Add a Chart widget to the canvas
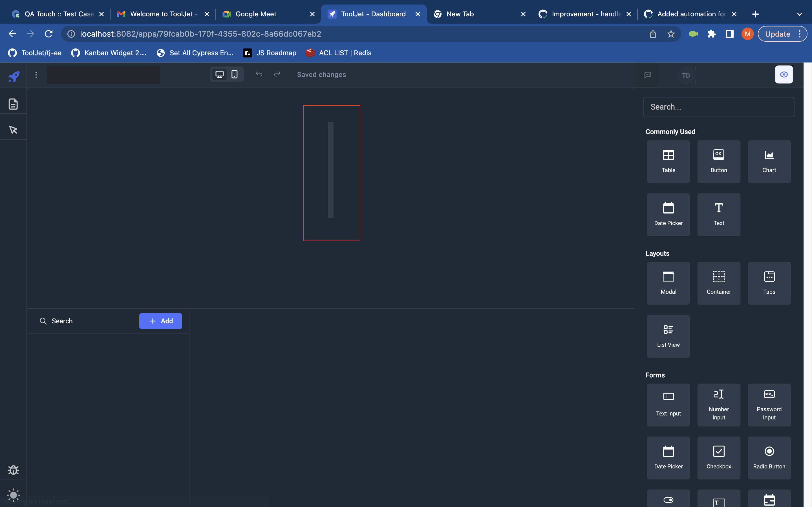812x507 pixels. [769, 161]
